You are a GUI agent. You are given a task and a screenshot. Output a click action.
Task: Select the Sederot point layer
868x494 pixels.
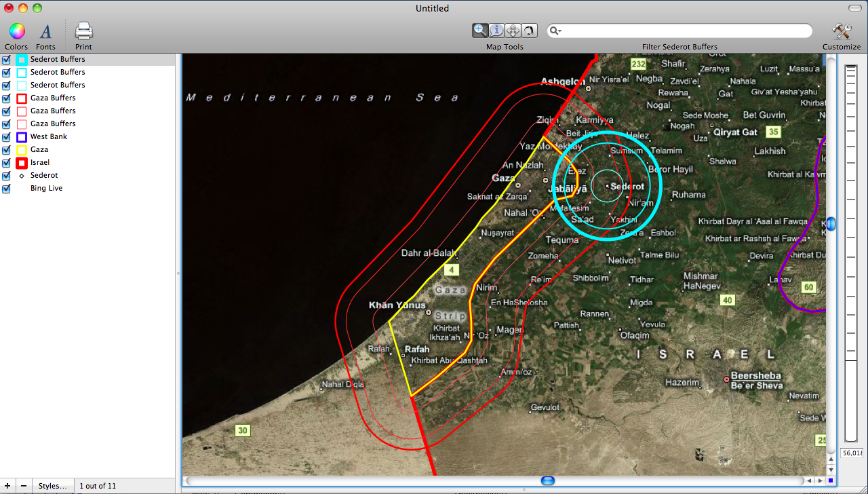point(44,175)
